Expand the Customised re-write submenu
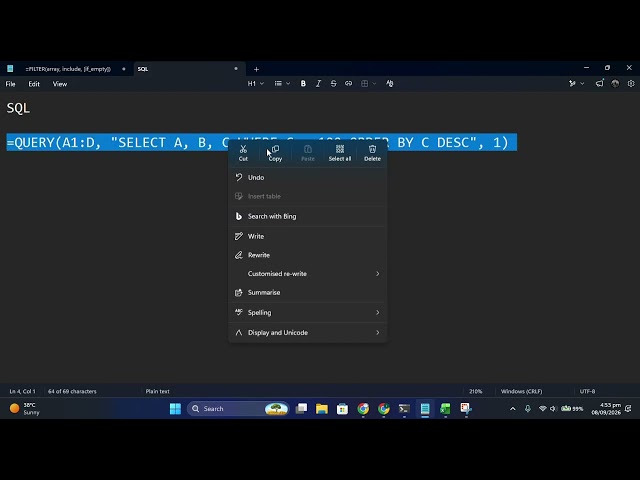Viewport: 640px width, 480px height. point(308,274)
